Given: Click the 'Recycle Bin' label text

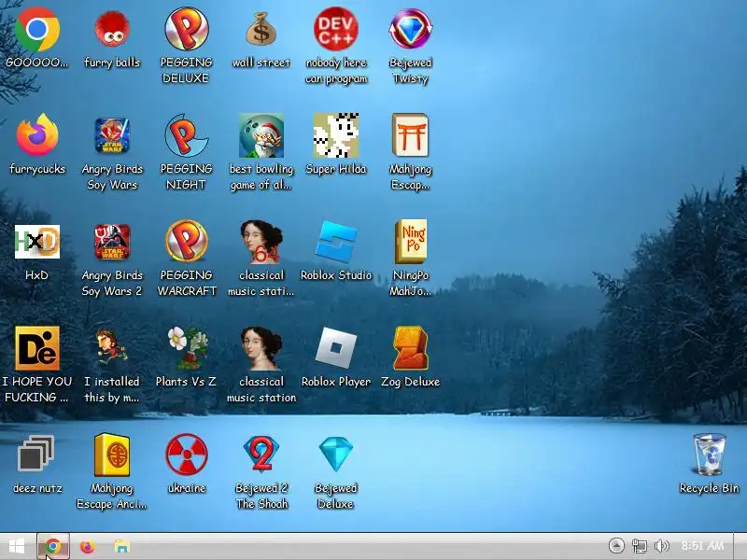Looking at the screenshot, I should (709, 488).
